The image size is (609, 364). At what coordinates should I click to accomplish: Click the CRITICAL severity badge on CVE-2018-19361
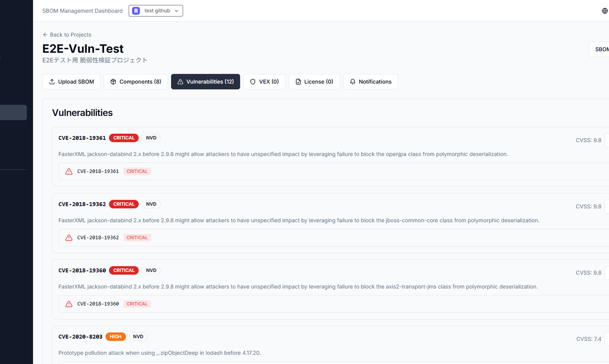coord(123,137)
